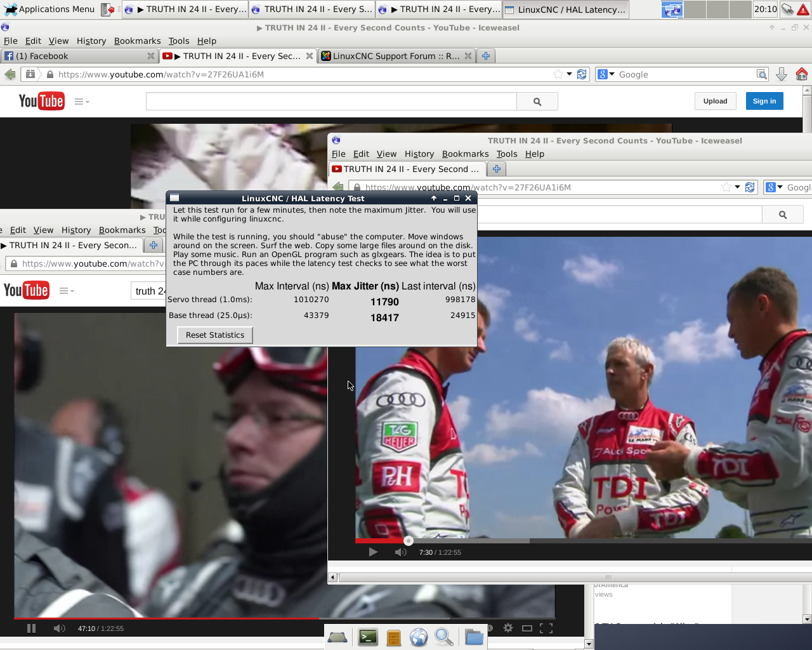812x650 pixels.
Task: Open the Applications Menu
Action: (49, 9)
